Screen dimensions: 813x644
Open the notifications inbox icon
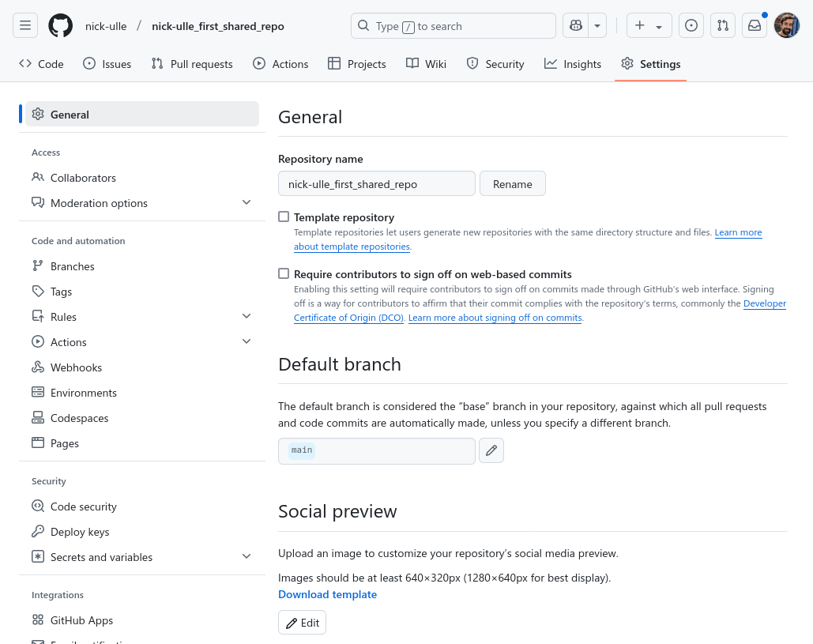tap(755, 26)
